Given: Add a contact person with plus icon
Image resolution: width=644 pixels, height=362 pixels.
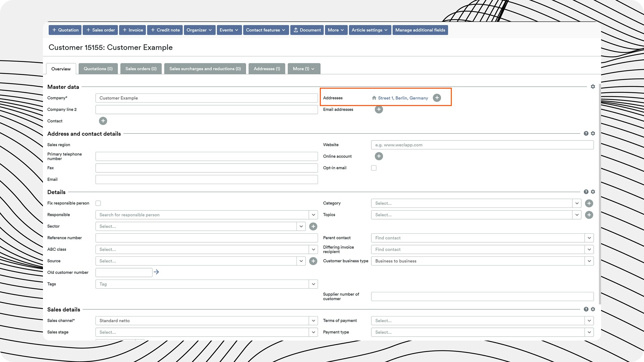Looking at the screenshot, I should point(103,121).
